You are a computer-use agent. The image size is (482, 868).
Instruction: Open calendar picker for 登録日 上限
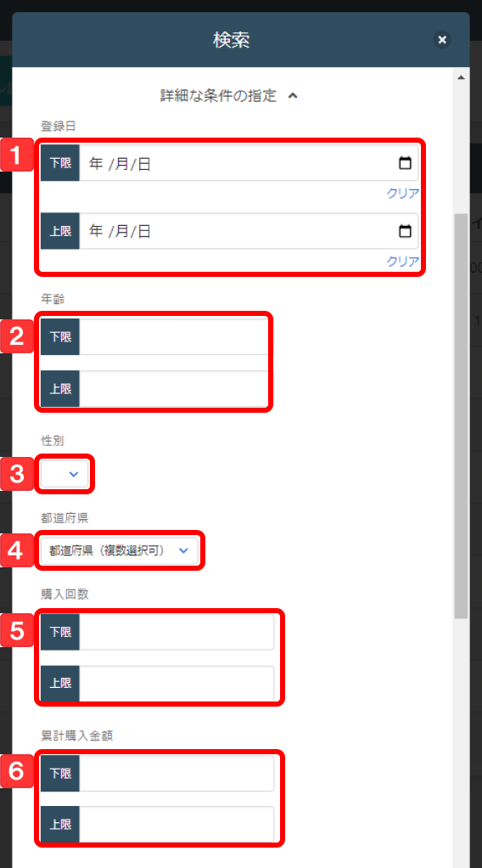point(405,231)
